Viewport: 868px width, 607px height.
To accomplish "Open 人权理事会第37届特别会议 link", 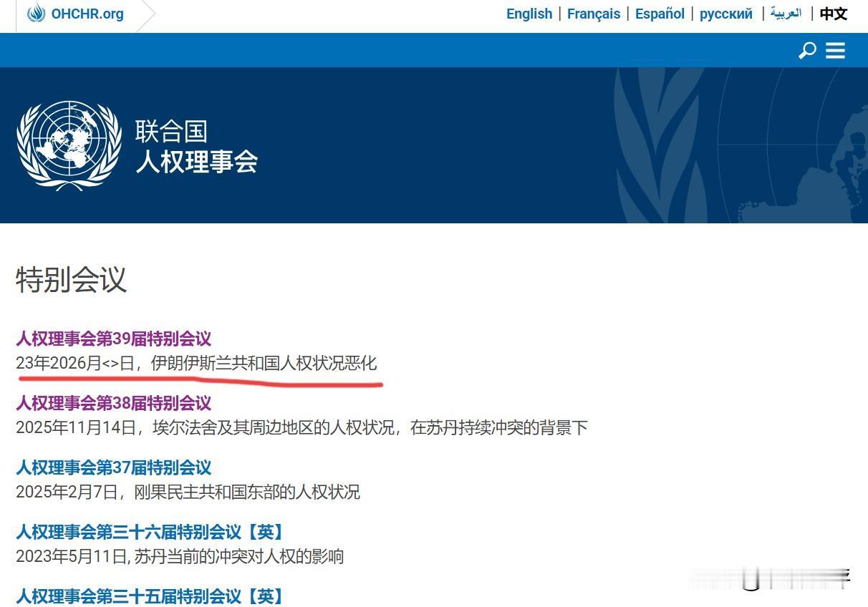I will pyautogui.click(x=114, y=467).
